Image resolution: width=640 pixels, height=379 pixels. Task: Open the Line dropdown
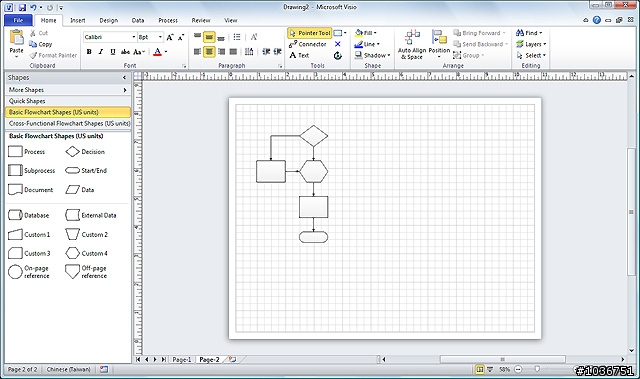click(367, 44)
